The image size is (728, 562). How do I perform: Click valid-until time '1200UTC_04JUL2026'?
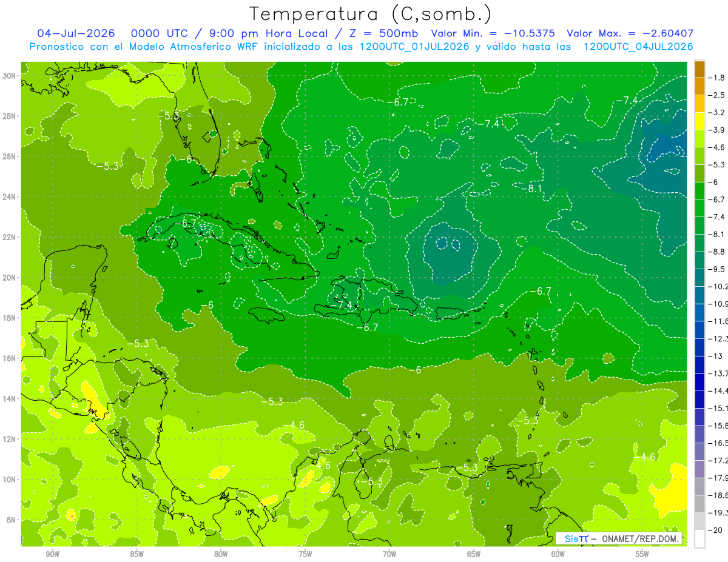coord(638,46)
